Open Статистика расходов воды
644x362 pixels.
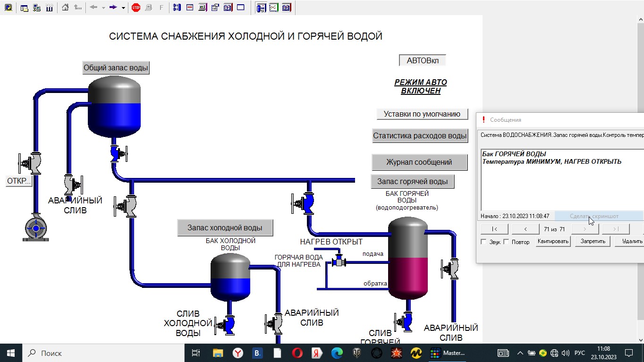[x=420, y=135]
